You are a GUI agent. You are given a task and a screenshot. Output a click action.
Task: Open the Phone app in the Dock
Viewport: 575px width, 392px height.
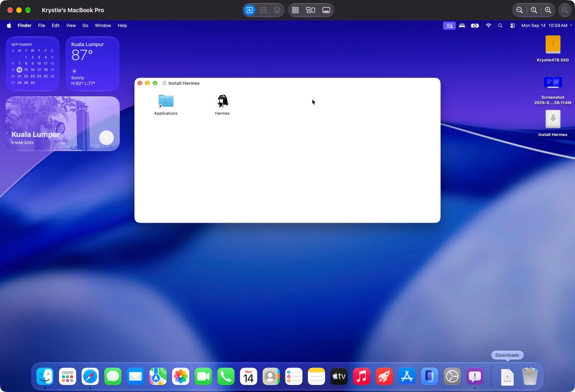226,376
